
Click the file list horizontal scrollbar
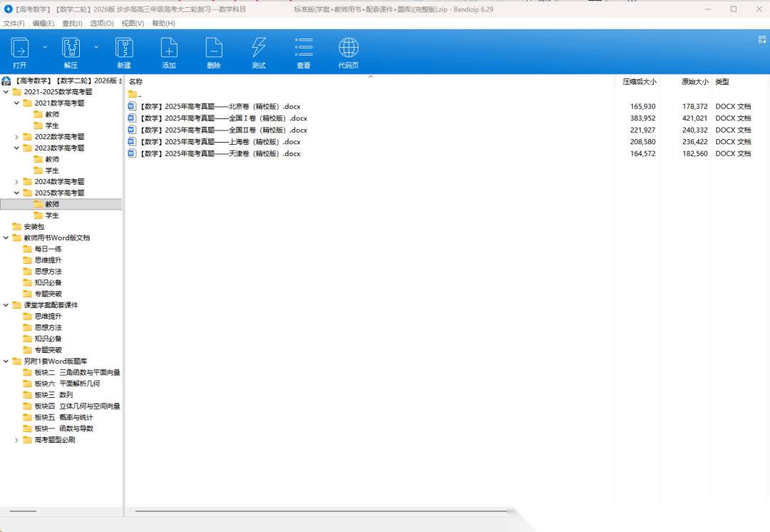pyautogui.click(x=321, y=511)
